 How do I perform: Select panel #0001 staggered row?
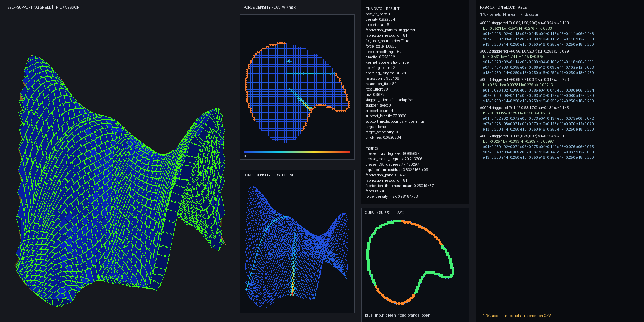[x=525, y=23]
